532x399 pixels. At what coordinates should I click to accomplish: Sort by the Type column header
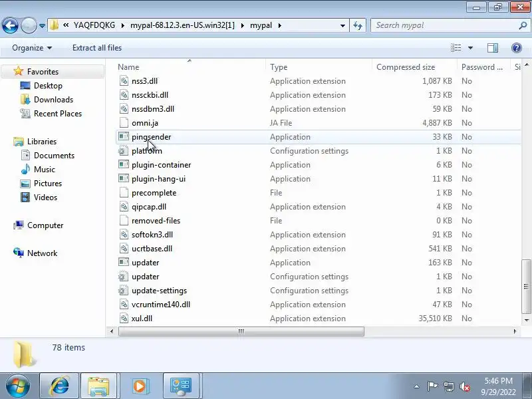coord(279,67)
